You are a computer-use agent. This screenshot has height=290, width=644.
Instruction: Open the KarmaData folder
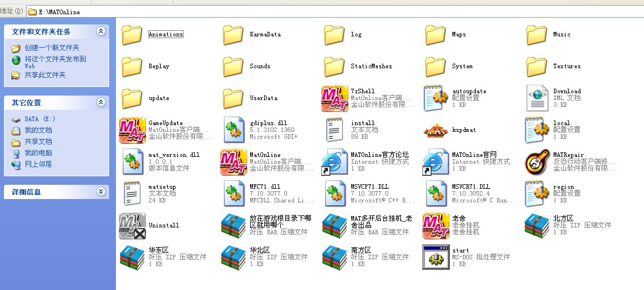coord(233,35)
